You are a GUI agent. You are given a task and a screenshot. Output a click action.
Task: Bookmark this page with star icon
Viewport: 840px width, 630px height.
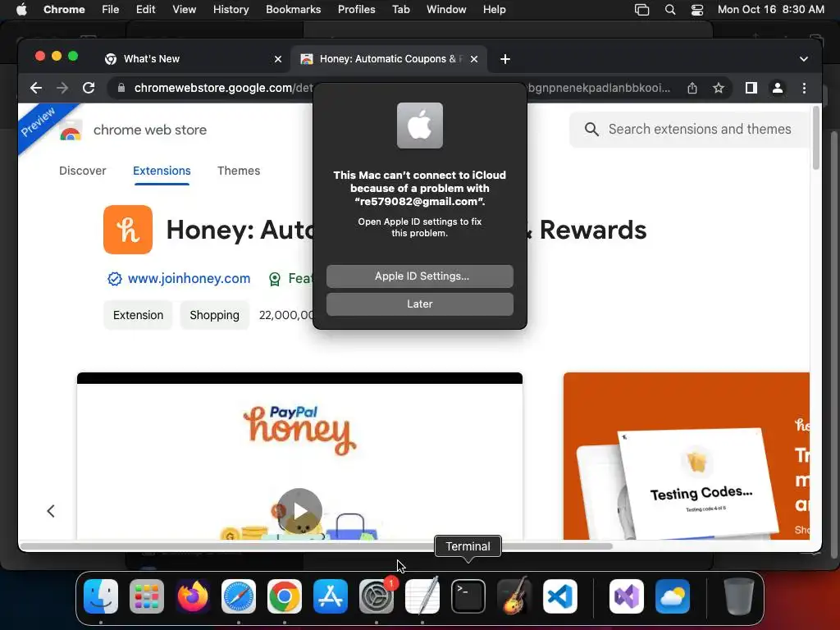[719, 88]
